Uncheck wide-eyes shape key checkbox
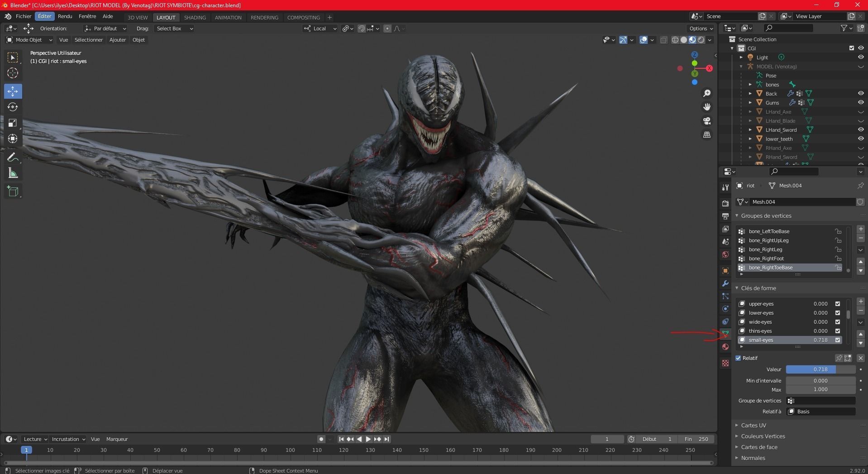 837,322
